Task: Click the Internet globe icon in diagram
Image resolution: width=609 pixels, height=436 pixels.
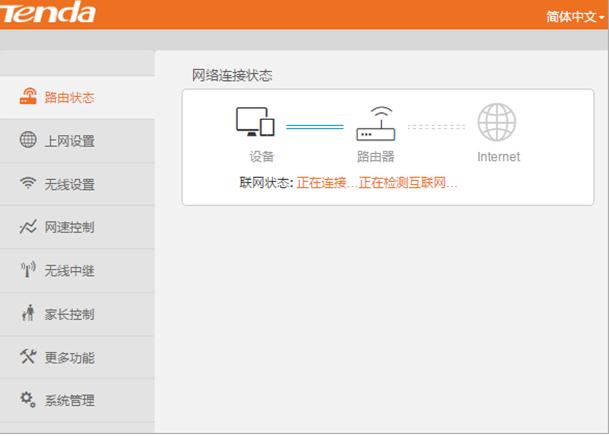Action: pyautogui.click(x=497, y=122)
